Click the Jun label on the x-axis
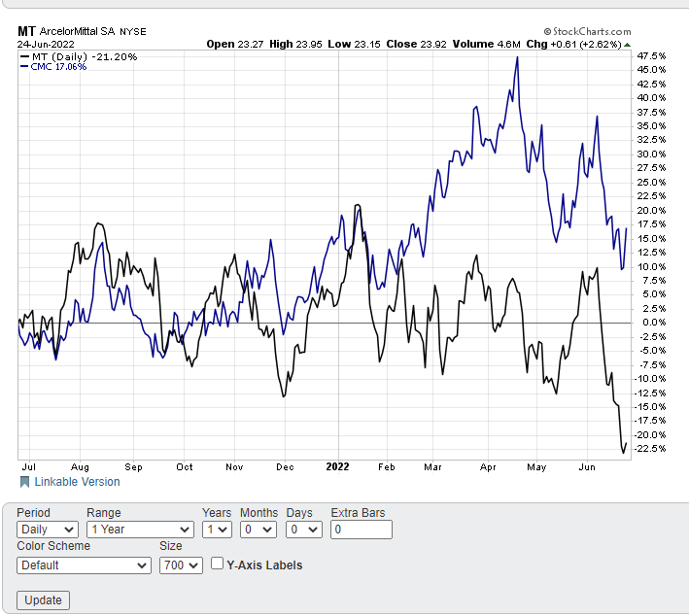The width and height of the screenshot is (689, 616). pos(587,467)
